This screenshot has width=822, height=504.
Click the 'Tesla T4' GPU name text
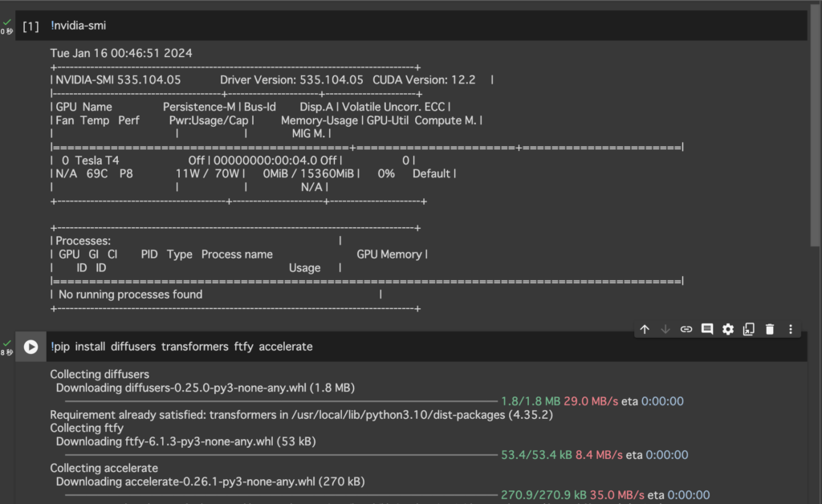coord(96,161)
